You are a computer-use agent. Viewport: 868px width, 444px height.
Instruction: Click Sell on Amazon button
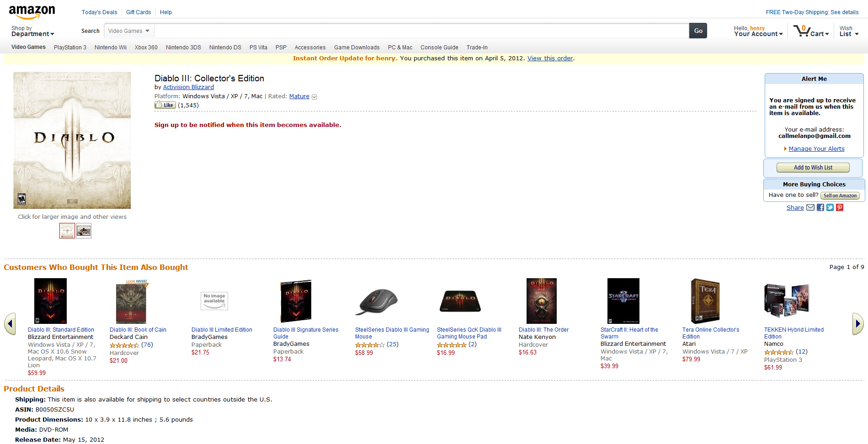click(840, 196)
